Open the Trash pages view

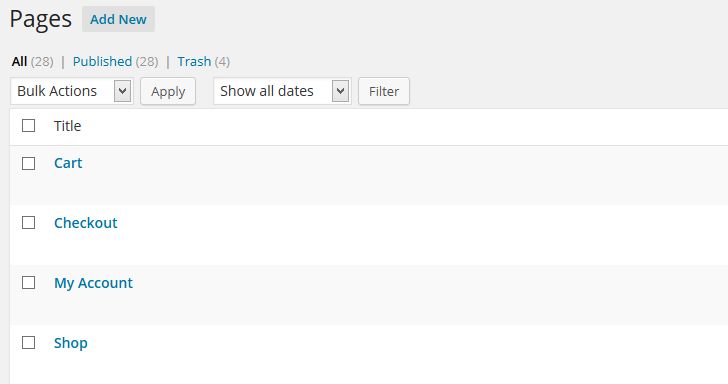coord(194,61)
